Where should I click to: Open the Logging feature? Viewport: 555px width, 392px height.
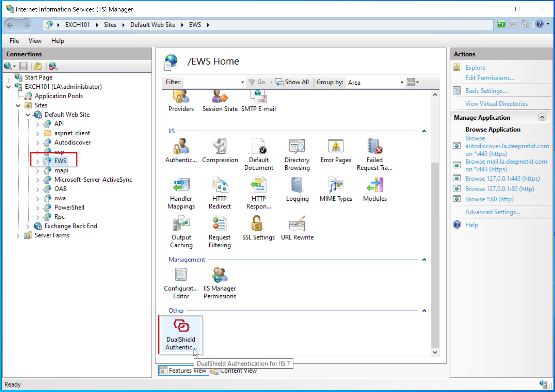coord(297,185)
